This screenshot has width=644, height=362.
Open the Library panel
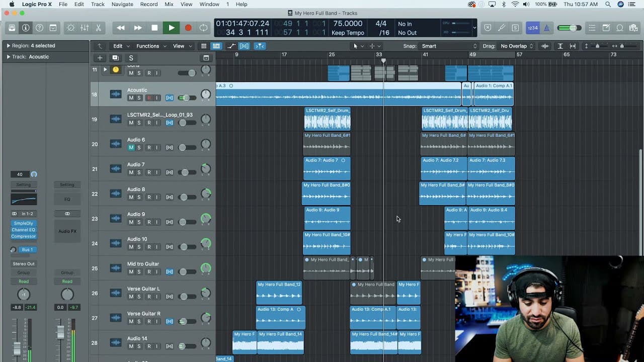pos(12,28)
